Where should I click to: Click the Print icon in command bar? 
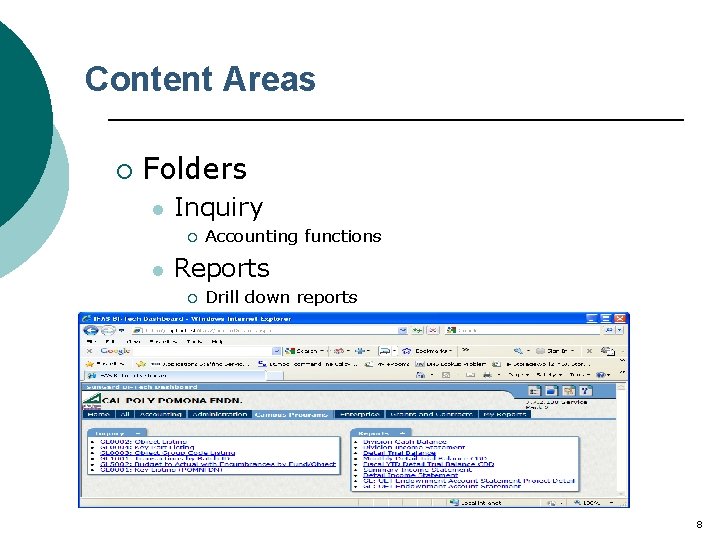point(487,375)
